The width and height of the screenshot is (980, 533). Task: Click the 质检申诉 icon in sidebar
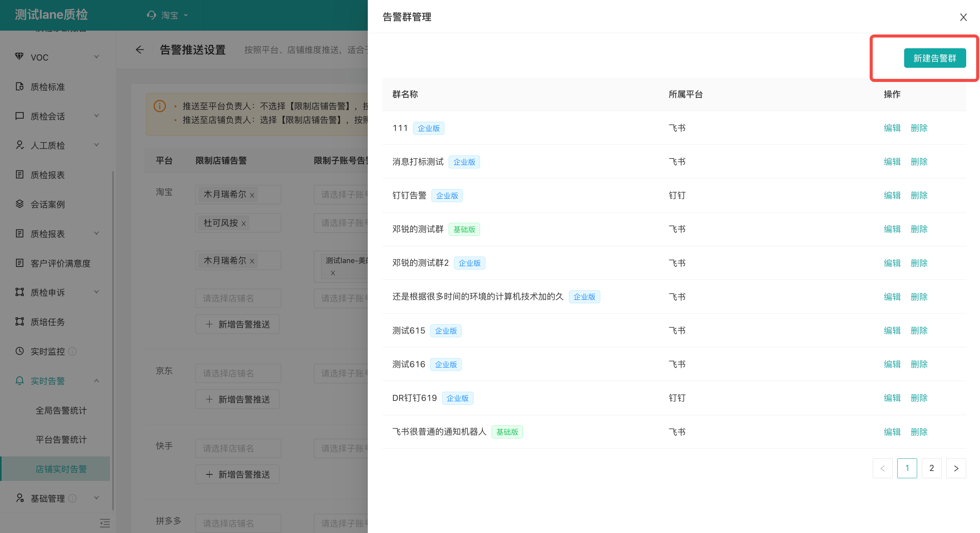pos(19,292)
